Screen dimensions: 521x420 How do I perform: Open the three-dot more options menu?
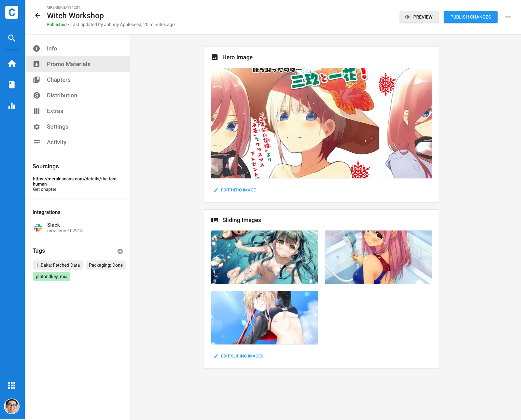508,17
